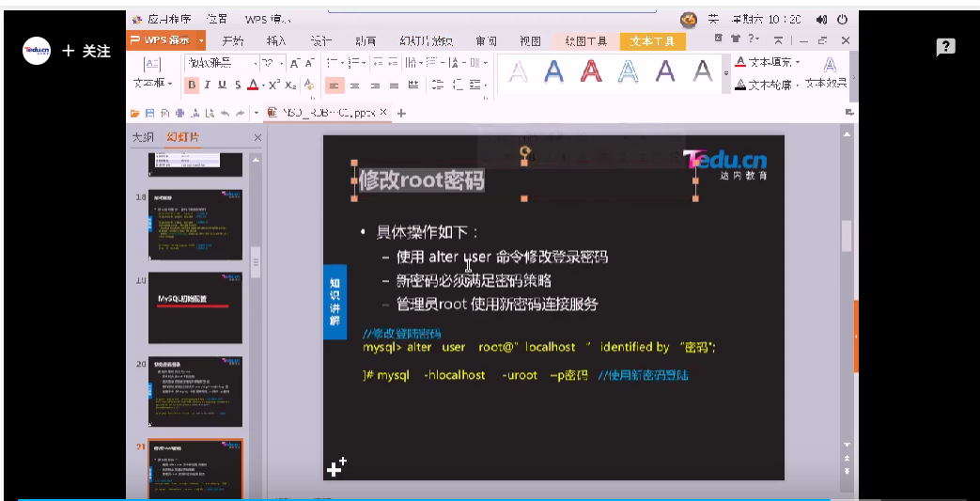The height and width of the screenshot is (501, 980).
Task: Switch to the 插入 ribbon tab
Action: pyautogui.click(x=275, y=41)
